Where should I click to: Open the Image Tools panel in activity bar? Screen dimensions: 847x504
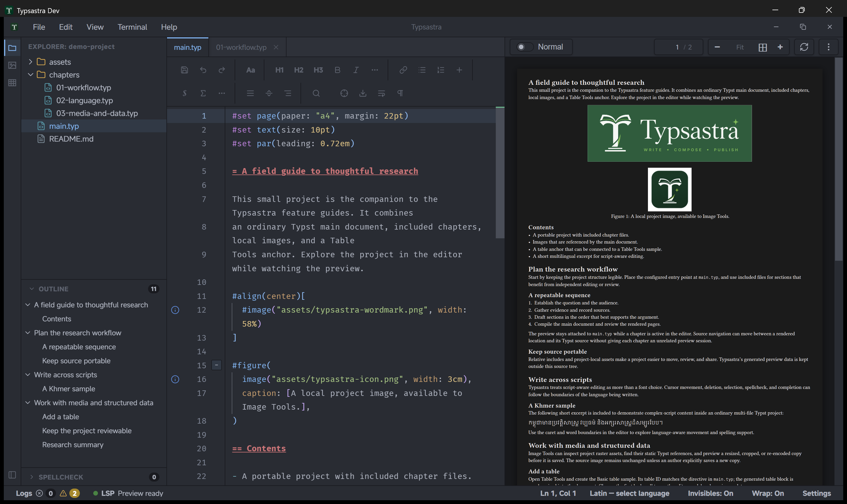point(12,65)
